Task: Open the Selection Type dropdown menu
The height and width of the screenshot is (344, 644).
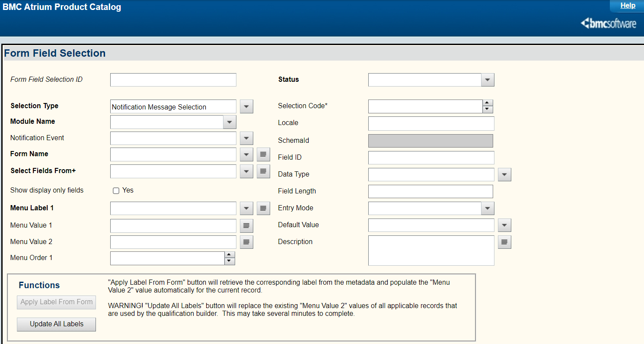Action: [x=246, y=106]
